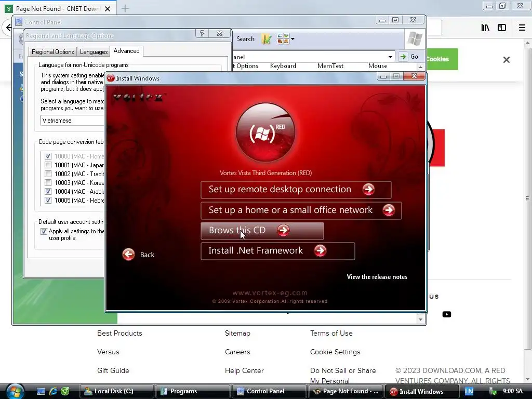Expand Control Panel address bar dropdown
Screen dimensions: 532x399
coord(390,57)
